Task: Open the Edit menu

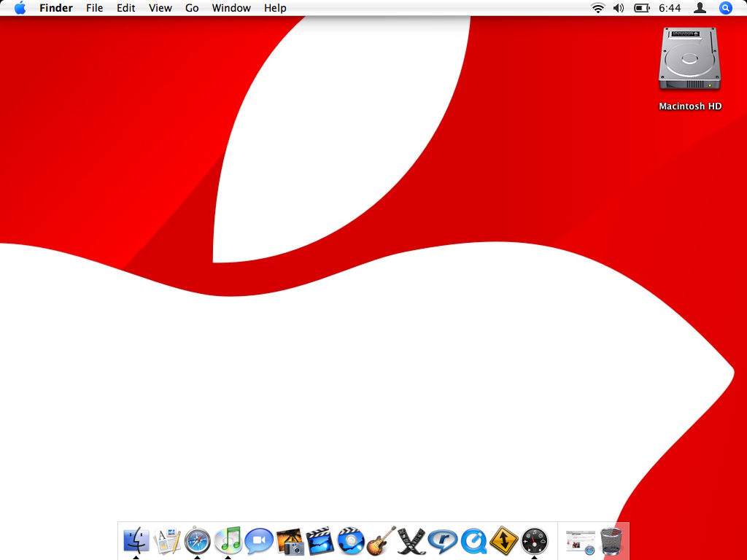Action: coord(125,8)
